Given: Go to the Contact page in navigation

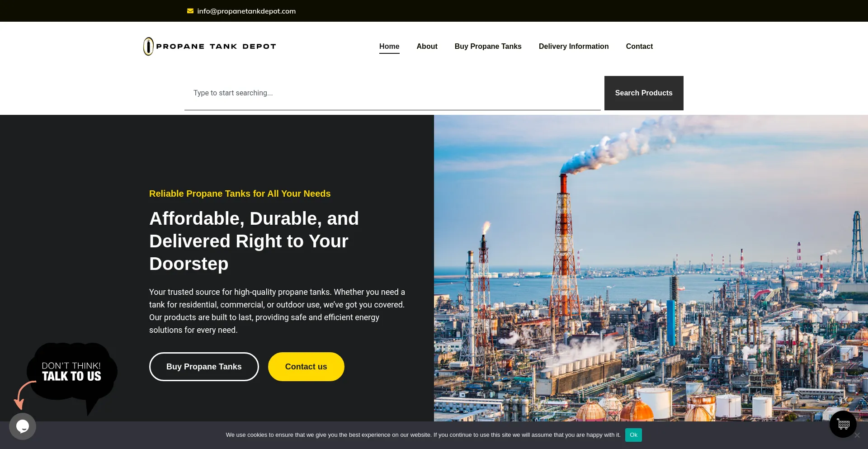Looking at the screenshot, I should 639,46.
